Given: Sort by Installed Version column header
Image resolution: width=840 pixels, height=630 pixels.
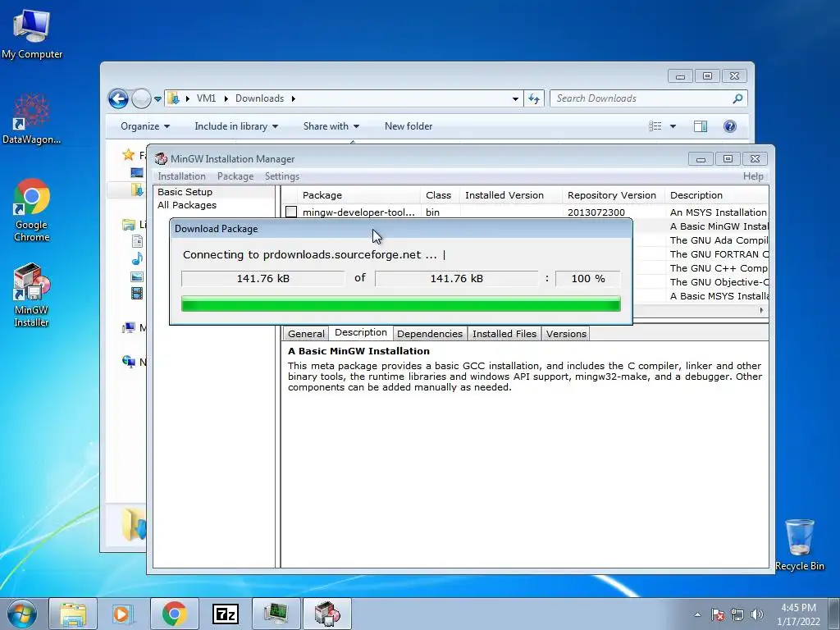Looking at the screenshot, I should 510,195.
